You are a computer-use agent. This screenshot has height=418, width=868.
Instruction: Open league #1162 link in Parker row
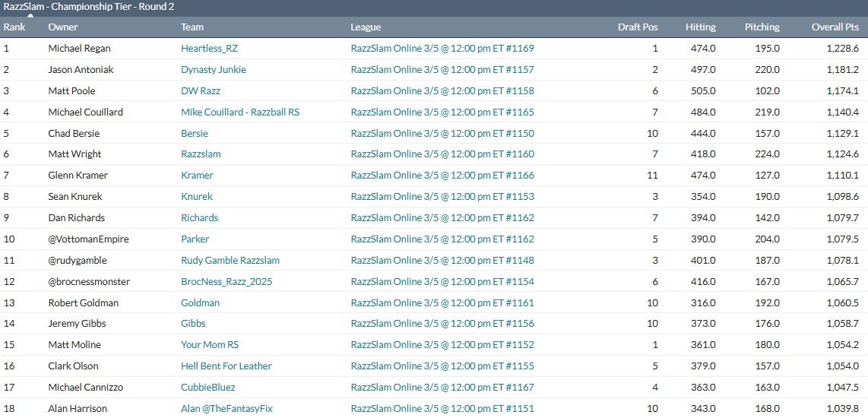click(x=442, y=239)
